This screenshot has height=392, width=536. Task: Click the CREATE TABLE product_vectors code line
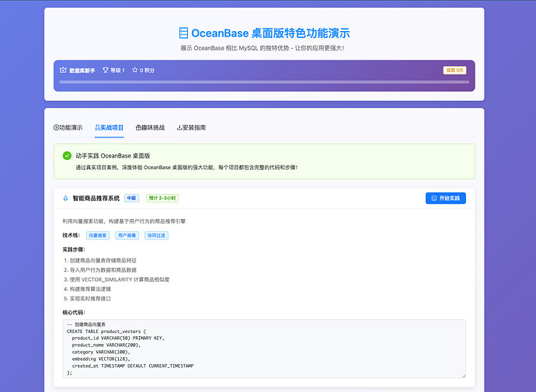tap(106, 331)
